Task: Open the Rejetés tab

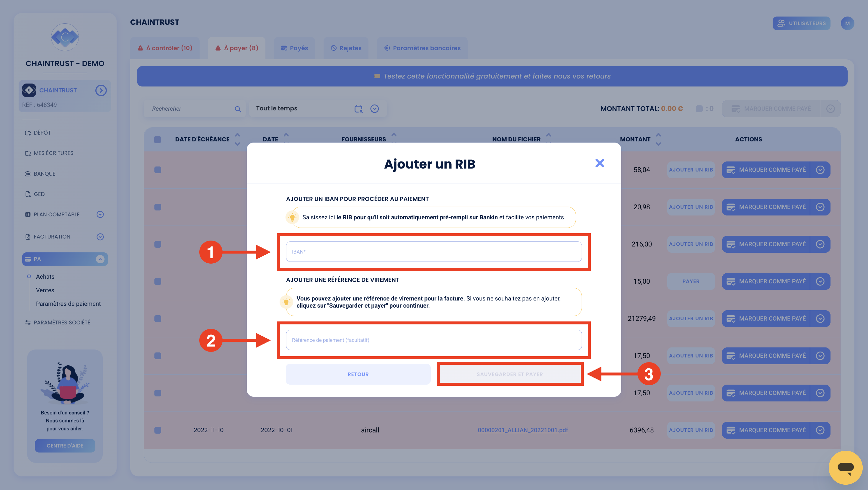Action: (x=346, y=48)
